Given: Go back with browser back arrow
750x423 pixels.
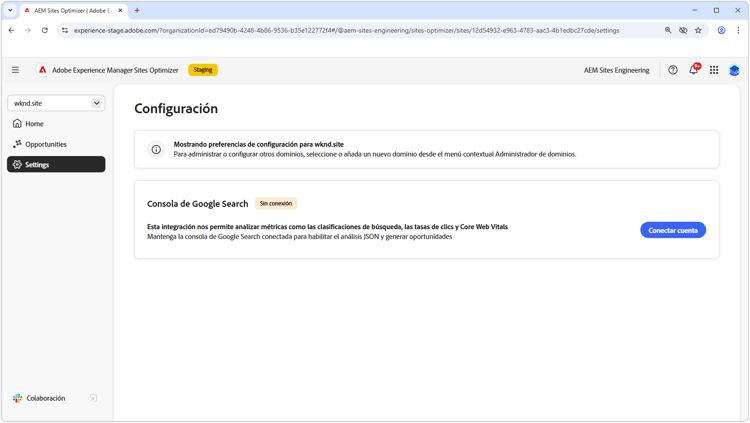Looking at the screenshot, I should click(11, 30).
